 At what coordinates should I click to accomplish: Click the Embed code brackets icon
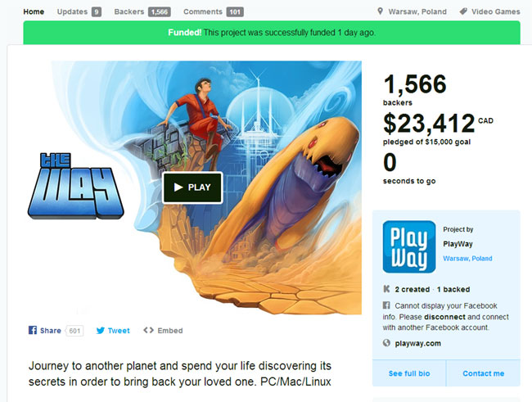[148, 330]
